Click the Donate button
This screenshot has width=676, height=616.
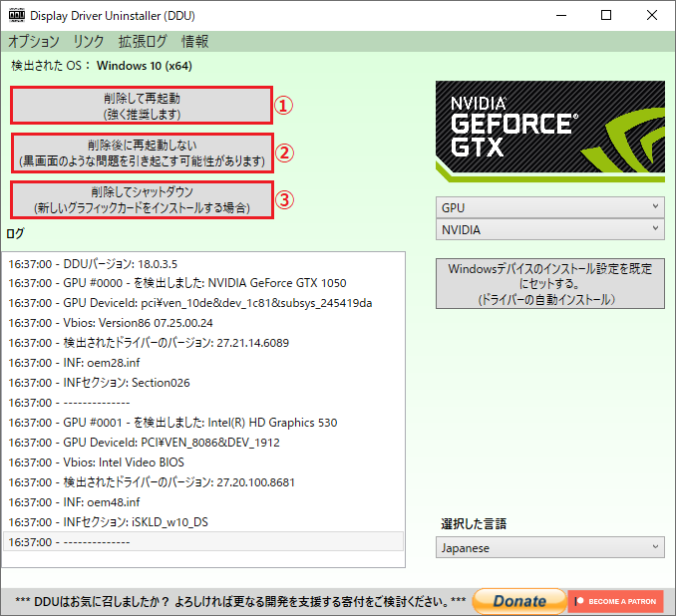pos(519,601)
